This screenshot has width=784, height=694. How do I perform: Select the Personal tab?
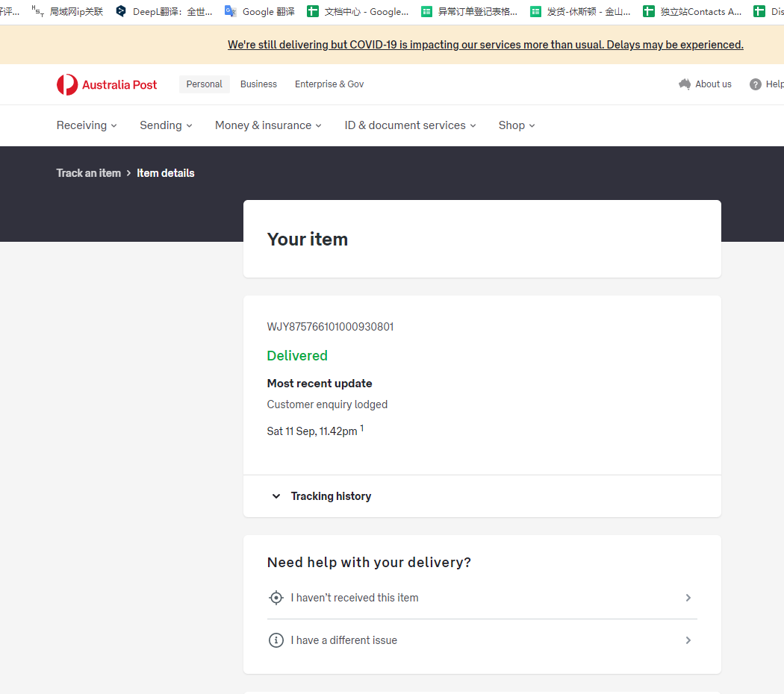click(x=204, y=84)
